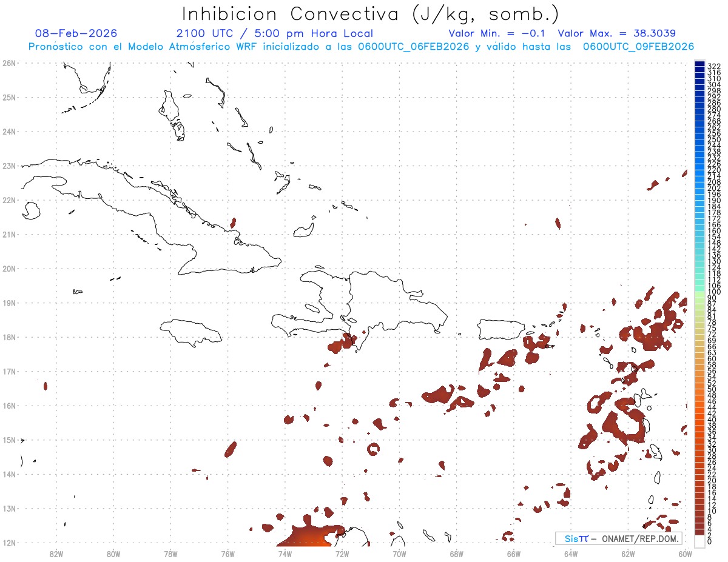728x562 pixels.
Task: Click the 62W longitude label
Action: point(628,554)
